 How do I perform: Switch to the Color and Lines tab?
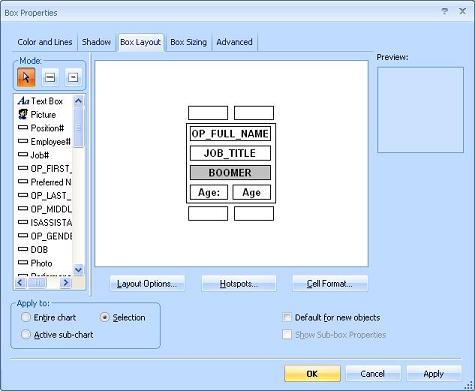pyautogui.click(x=45, y=42)
